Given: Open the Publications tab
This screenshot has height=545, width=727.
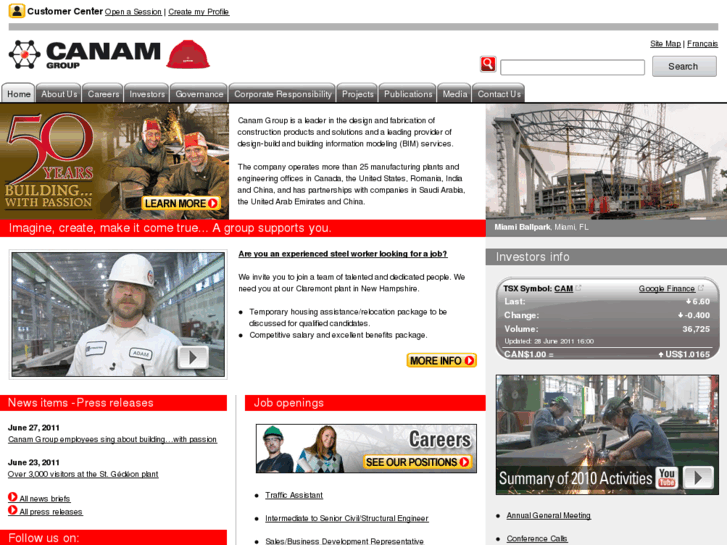Looking at the screenshot, I should click(408, 93).
